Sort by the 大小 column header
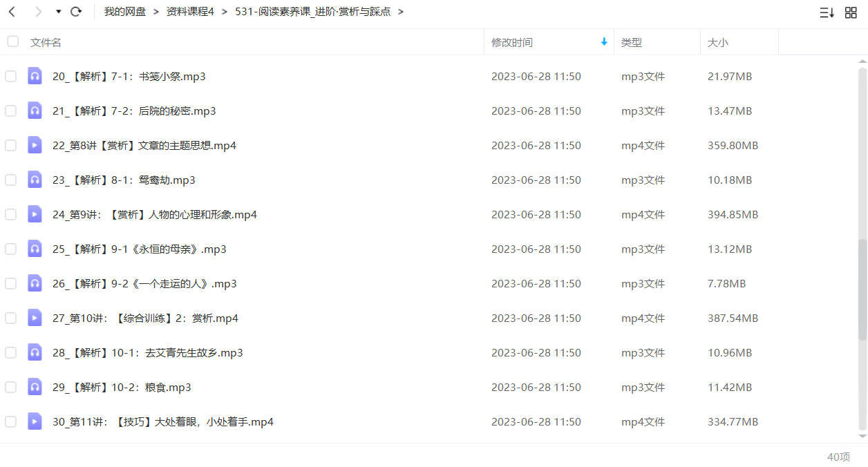Viewport: 868px width, 467px height. tap(717, 42)
